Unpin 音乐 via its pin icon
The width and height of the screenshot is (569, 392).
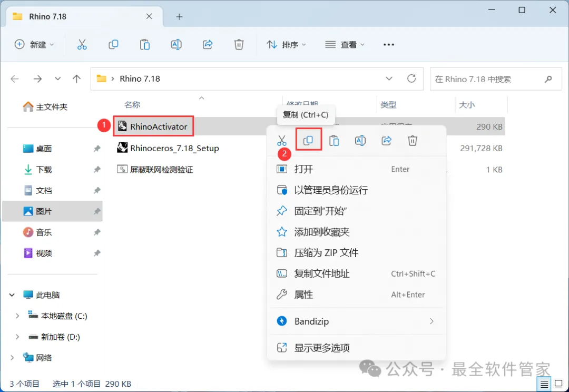pos(97,232)
